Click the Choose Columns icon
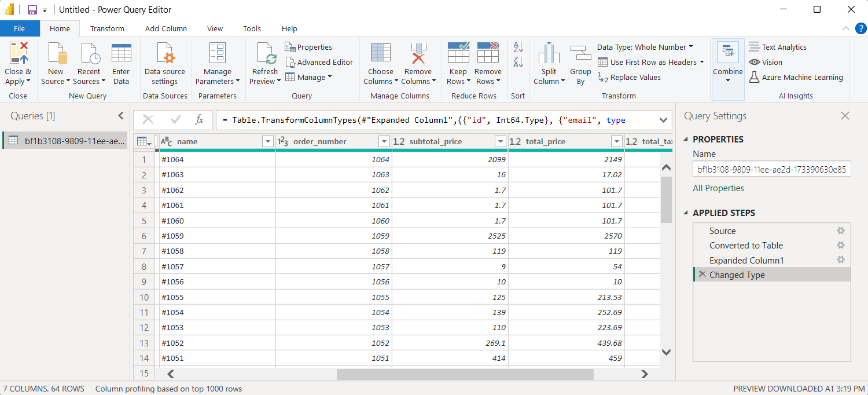The image size is (868, 395). [381, 53]
